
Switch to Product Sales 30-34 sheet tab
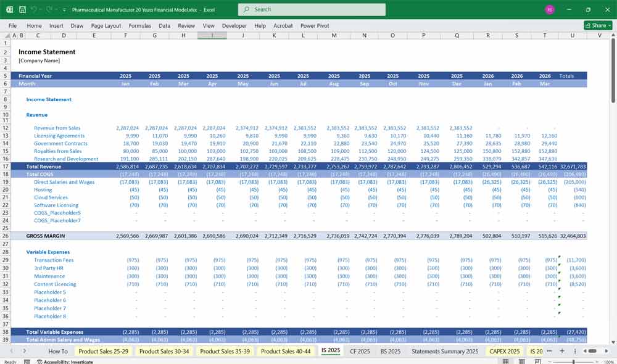click(x=164, y=351)
